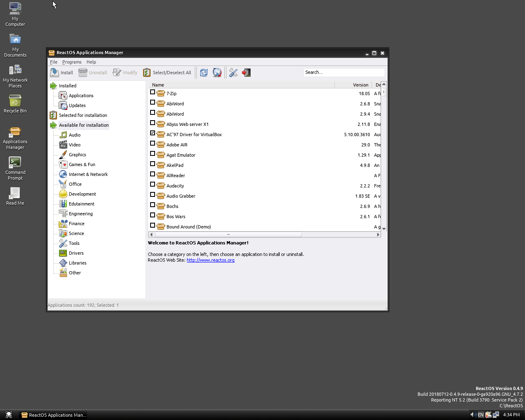The image size is (525, 420).
Task: Click in the Search field
Action: (344, 72)
